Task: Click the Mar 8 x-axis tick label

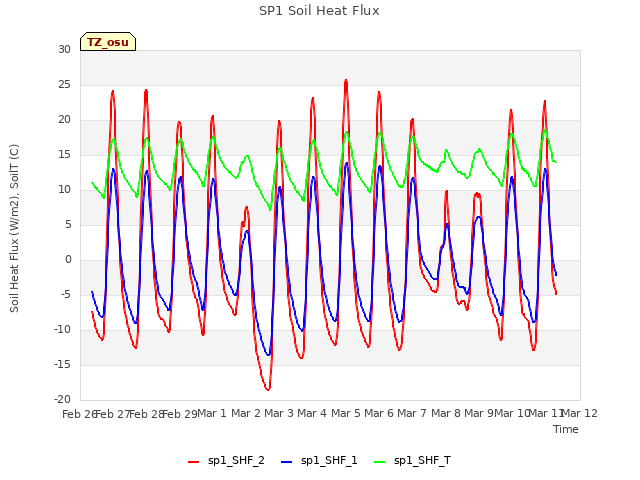Action: (446, 413)
